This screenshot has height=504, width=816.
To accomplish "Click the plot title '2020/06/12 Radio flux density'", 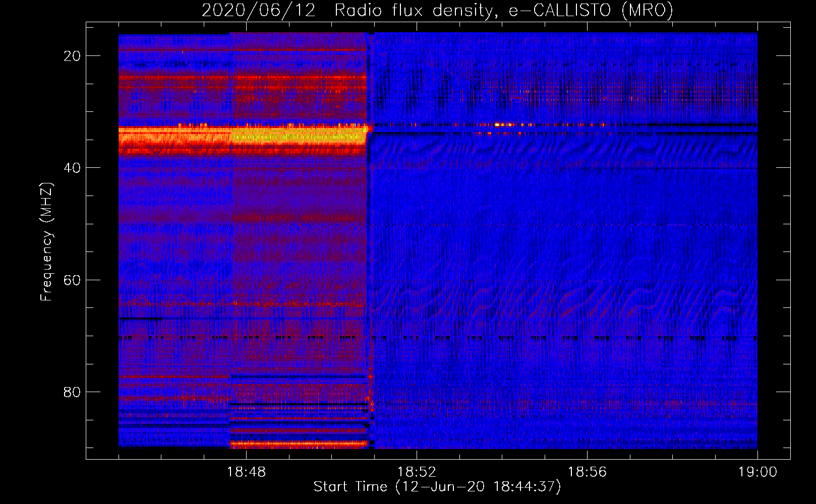I will pos(437,10).
